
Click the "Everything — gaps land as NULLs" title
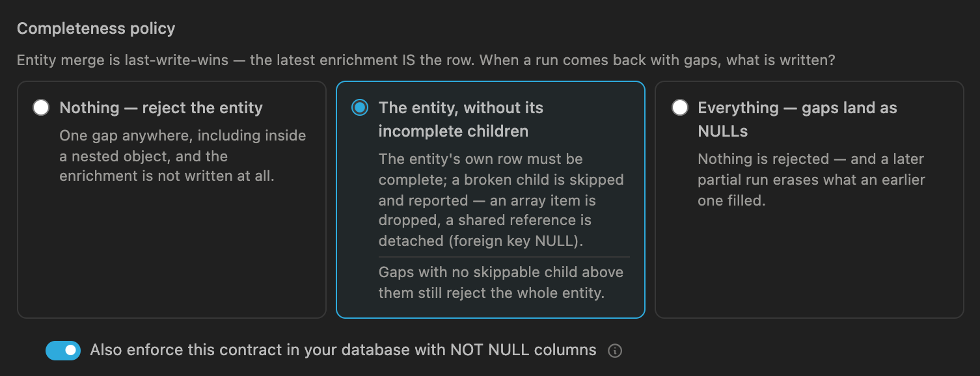pyautogui.click(x=797, y=119)
